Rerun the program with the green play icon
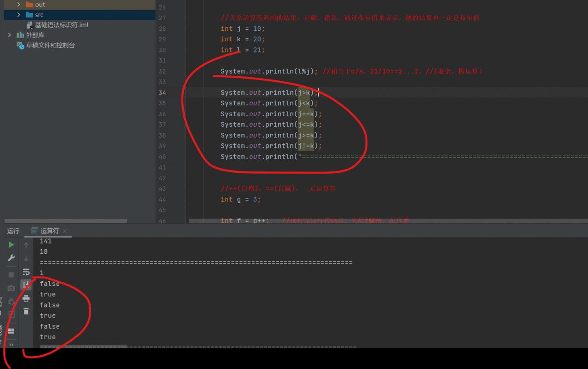The image size is (588, 369). pyautogui.click(x=11, y=244)
